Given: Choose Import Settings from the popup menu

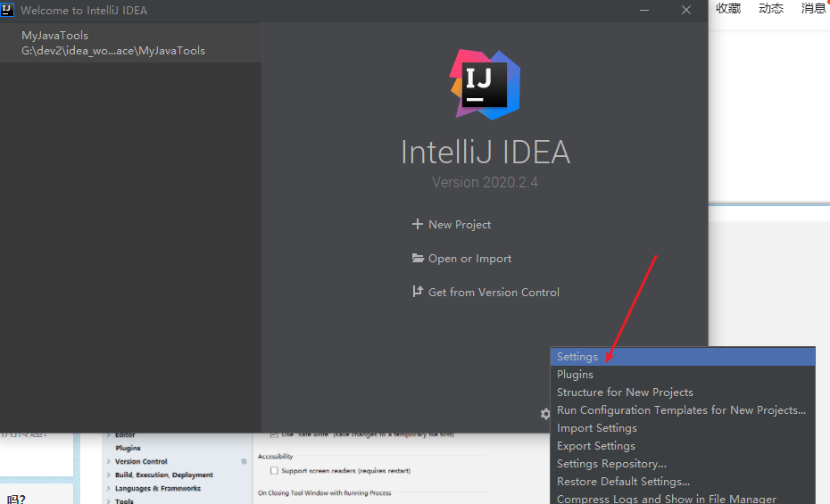Looking at the screenshot, I should pyautogui.click(x=683, y=428).
